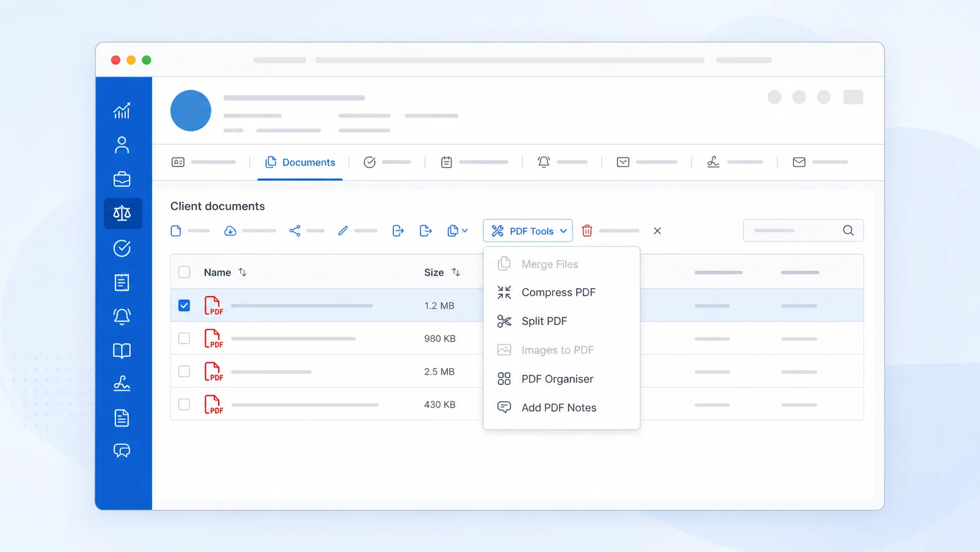Switch to the inbox message tab
This screenshot has width=980, height=552.
point(646,162)
